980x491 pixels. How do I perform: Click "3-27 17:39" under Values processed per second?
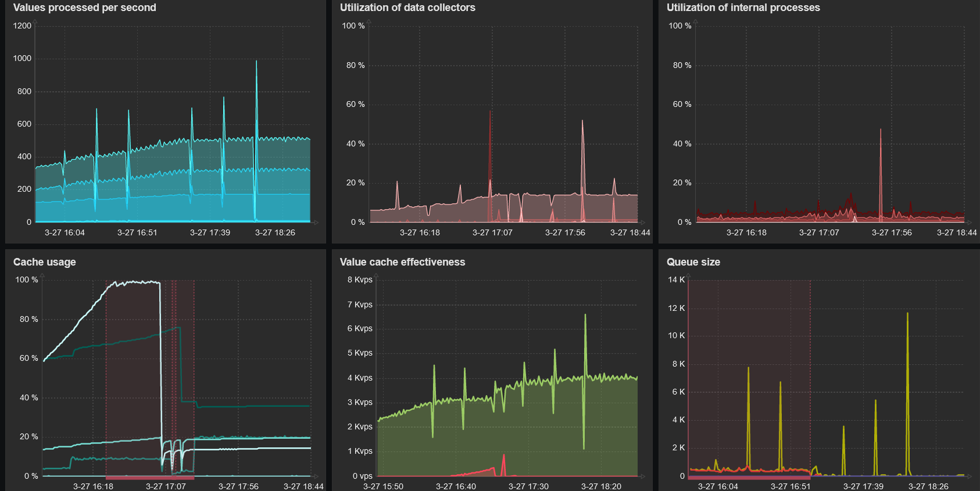tap(210, 232)
